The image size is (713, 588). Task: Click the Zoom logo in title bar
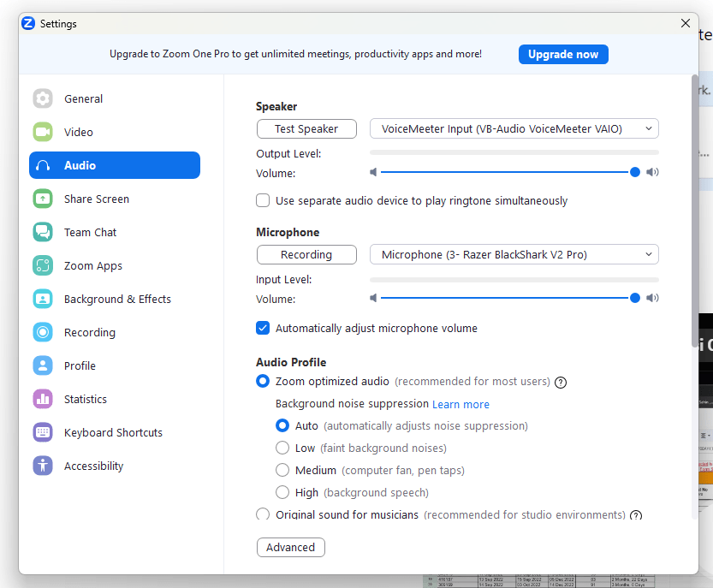(28, 23)
